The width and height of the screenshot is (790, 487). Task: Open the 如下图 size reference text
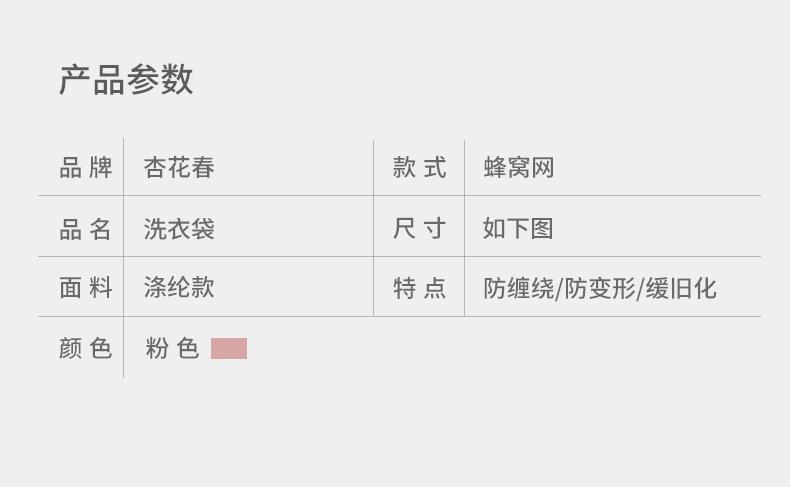point(518,229)
